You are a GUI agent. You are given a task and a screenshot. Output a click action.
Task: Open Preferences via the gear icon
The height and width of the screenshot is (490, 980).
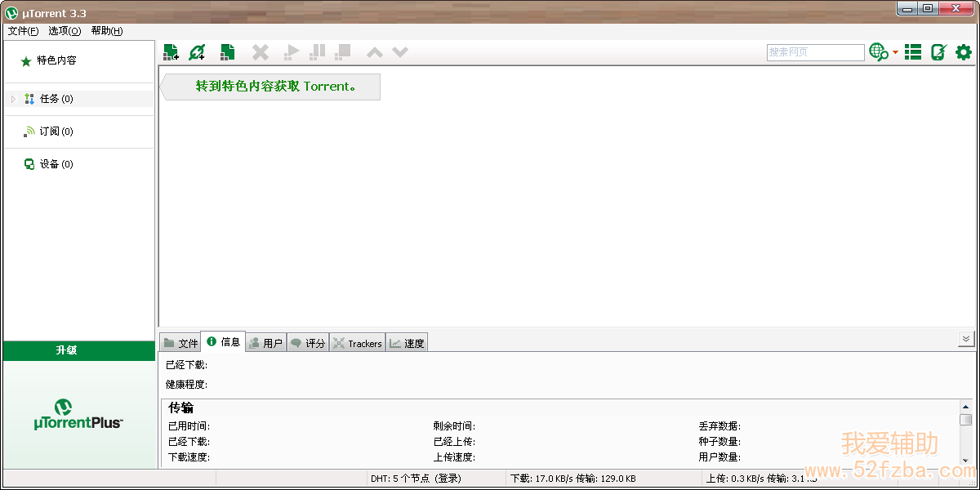point(964,52)
